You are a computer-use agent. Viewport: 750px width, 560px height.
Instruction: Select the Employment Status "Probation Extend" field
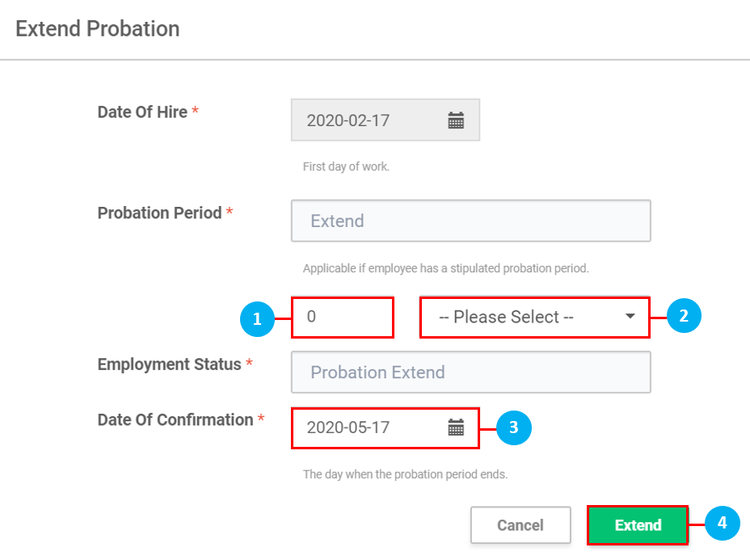click(x=470, y=373)
